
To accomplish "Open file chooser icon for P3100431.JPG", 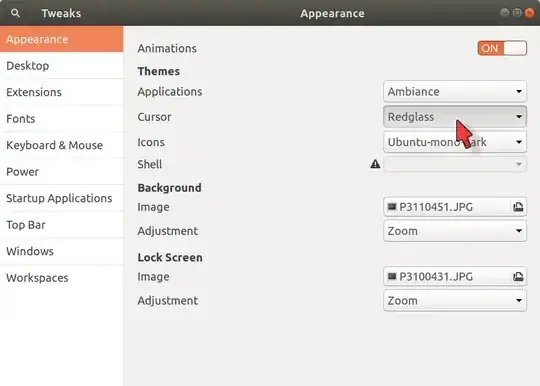I will (518, 277).
